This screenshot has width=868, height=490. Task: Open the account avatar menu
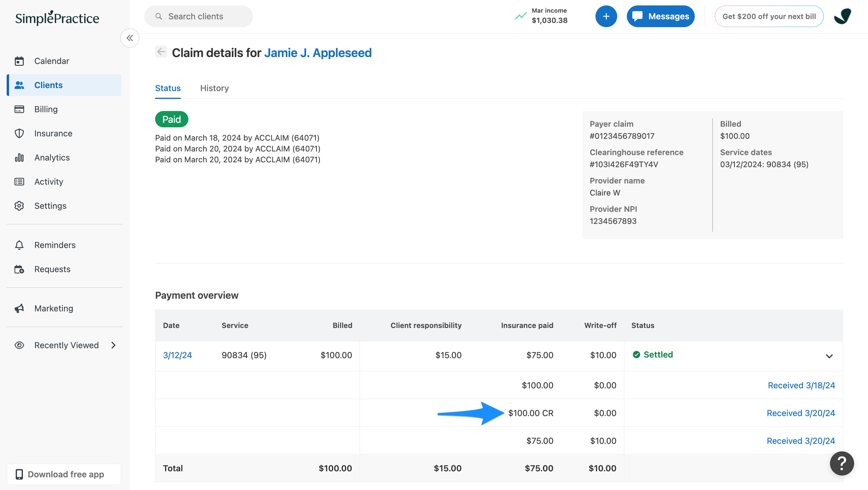click(842, 16)
